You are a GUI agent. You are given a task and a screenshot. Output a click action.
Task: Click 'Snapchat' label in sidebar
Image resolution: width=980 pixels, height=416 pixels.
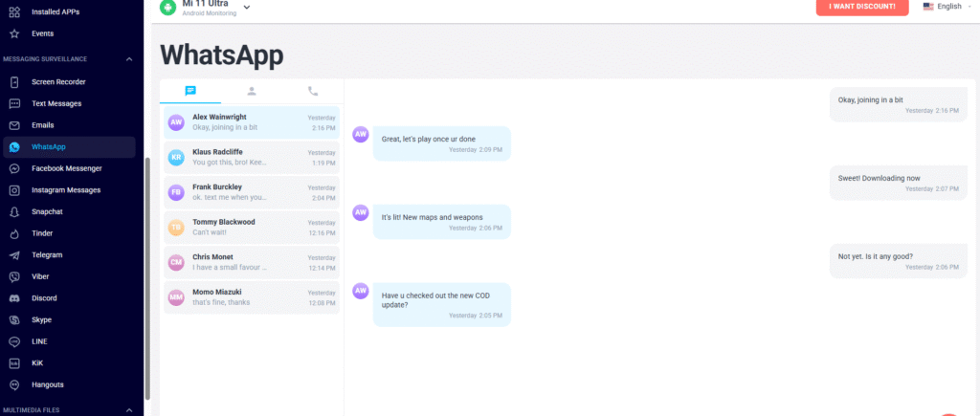(x=47, y=211)
